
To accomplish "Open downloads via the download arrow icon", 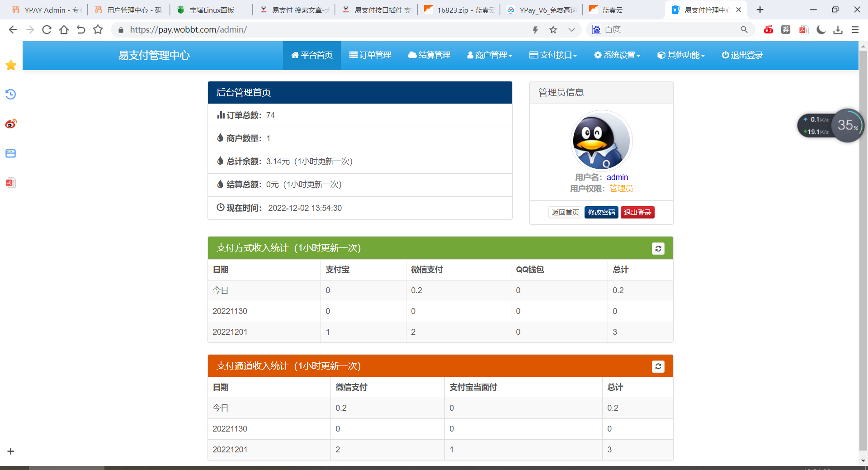I will 838,30.
